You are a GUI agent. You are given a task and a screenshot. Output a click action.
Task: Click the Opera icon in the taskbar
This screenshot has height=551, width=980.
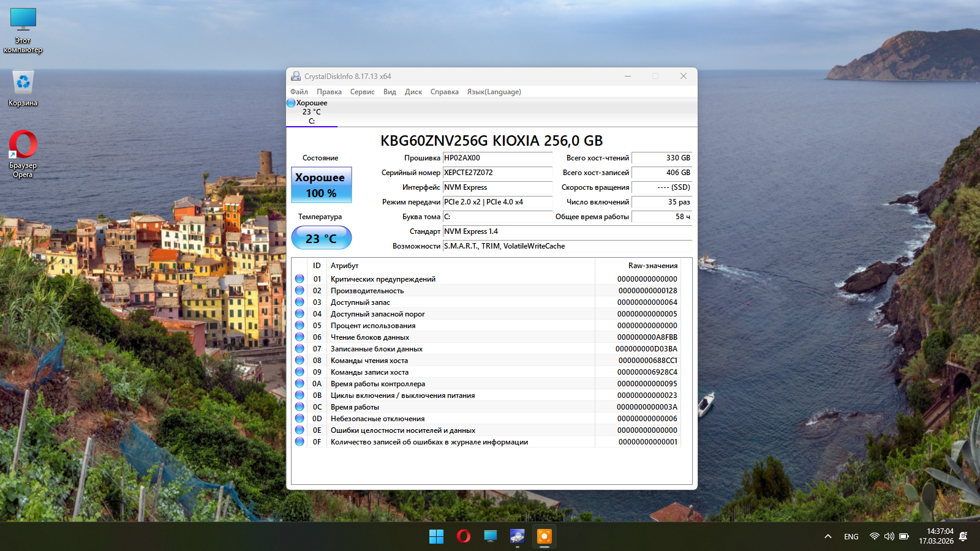pyautogui.click(x=464, y=536)
